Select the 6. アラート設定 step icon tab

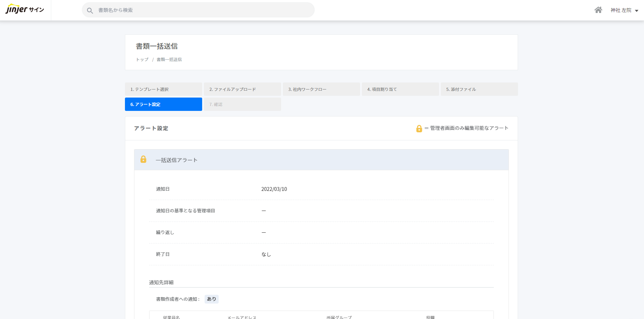pos(163,104)
